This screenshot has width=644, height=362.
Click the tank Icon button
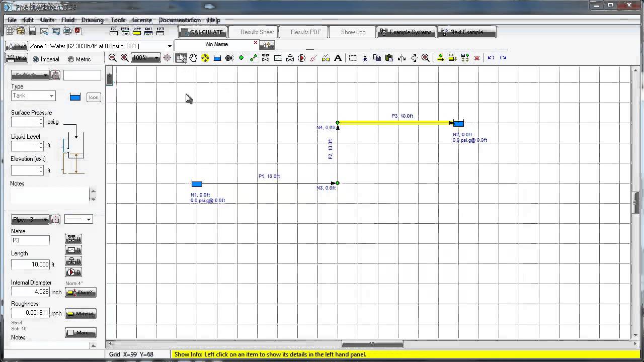[94, 97]
